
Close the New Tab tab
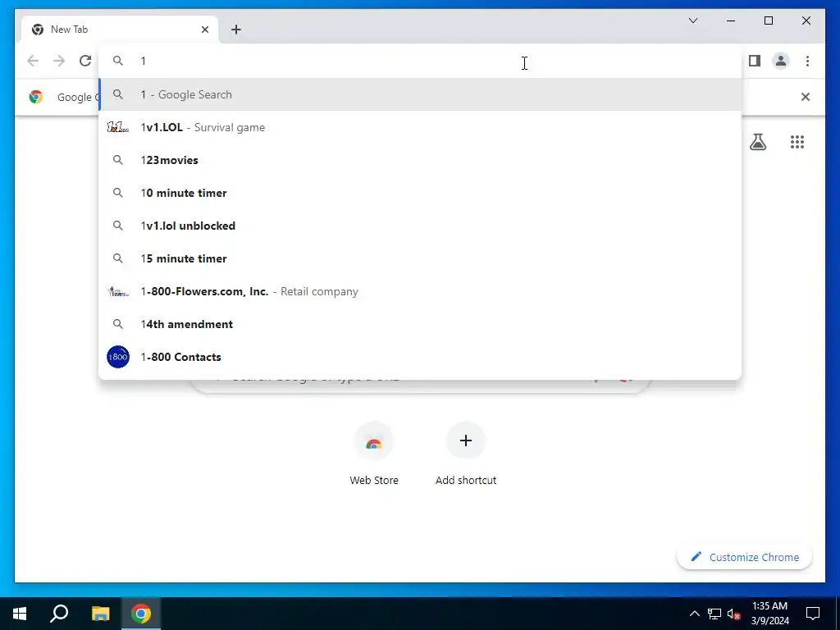click(204, 30)
